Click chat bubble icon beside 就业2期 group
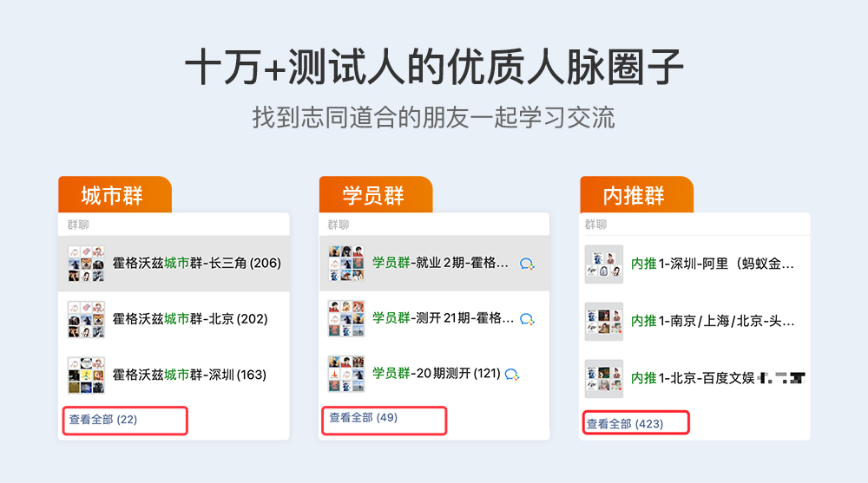This screenshot has height=483, width=868. pyautogui.click(x=527, y=264)
